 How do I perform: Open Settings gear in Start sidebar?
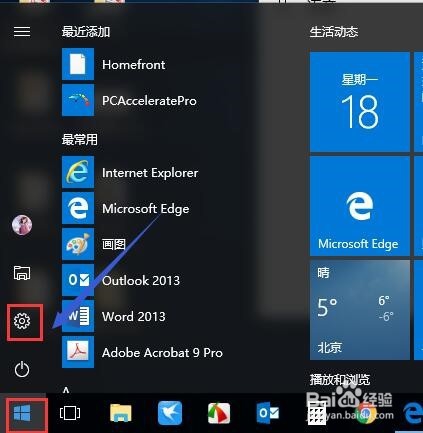tap(22, 321)
